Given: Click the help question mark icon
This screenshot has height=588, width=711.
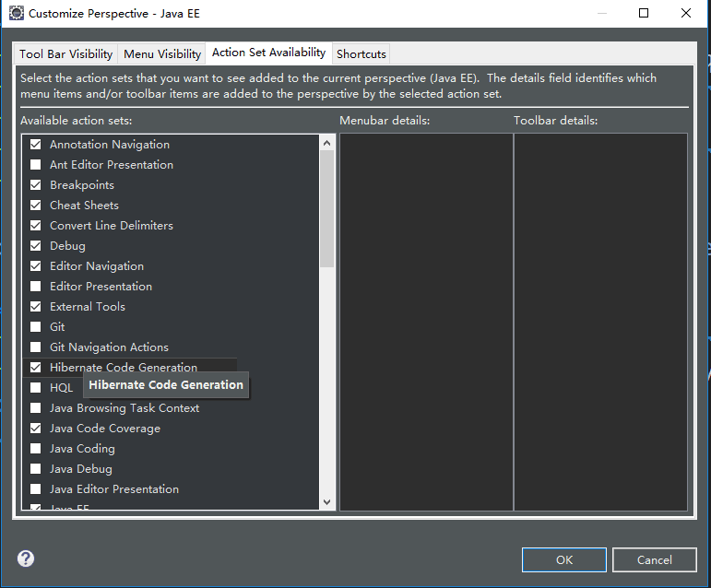Looking at the screenshot, I should click(26, 559).
